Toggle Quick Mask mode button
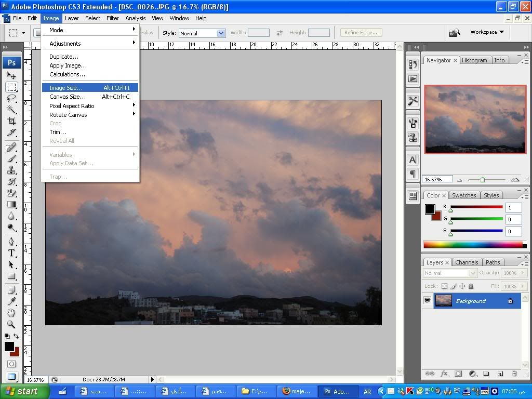532x399 pixels. pos(11,364)
